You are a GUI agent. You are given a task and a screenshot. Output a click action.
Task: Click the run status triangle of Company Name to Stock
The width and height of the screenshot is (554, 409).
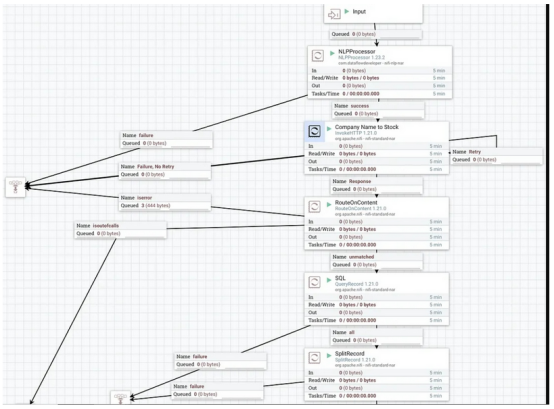pos(329,129)
